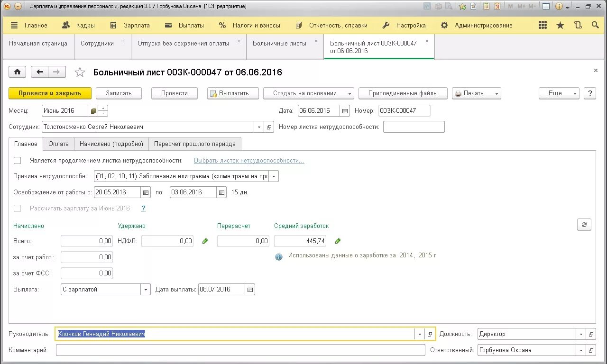Screen dimensions: 607x364
Task: Go back with the left arrow button
Action: 40,72
